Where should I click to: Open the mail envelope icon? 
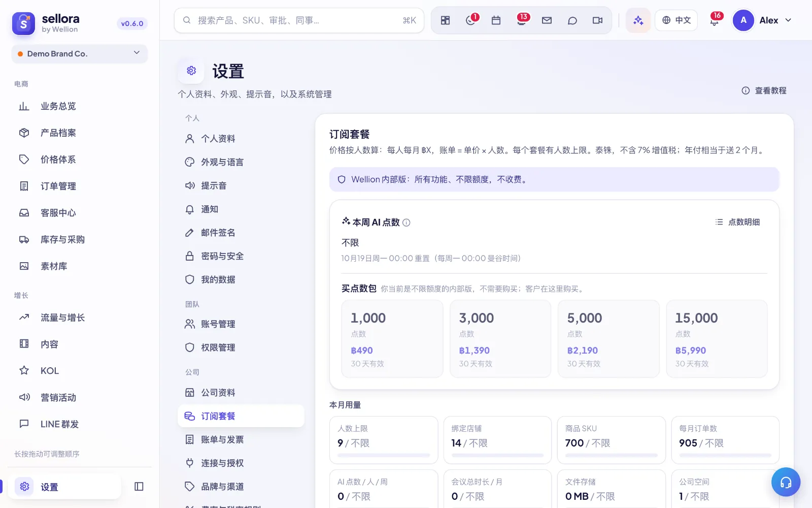click(547, 20)
